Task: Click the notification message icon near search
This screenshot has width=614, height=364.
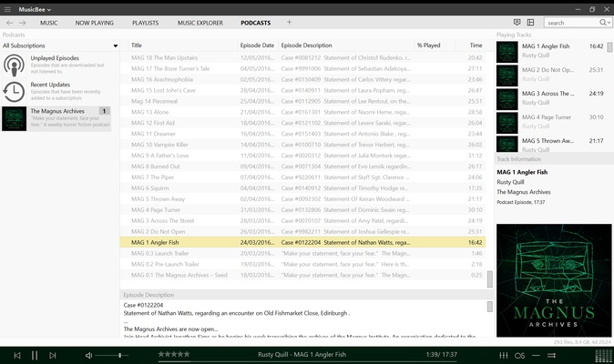Action: coord(517,22)
